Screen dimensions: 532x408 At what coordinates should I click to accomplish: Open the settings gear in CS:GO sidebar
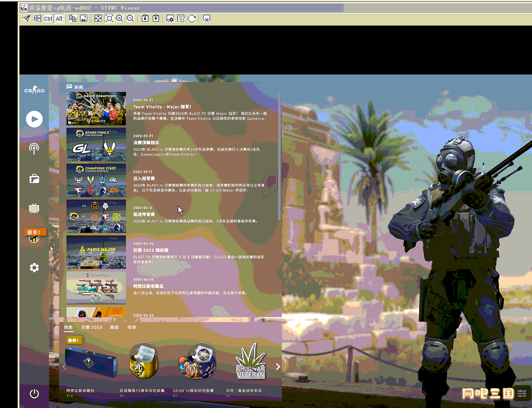(x=34, y=268)
